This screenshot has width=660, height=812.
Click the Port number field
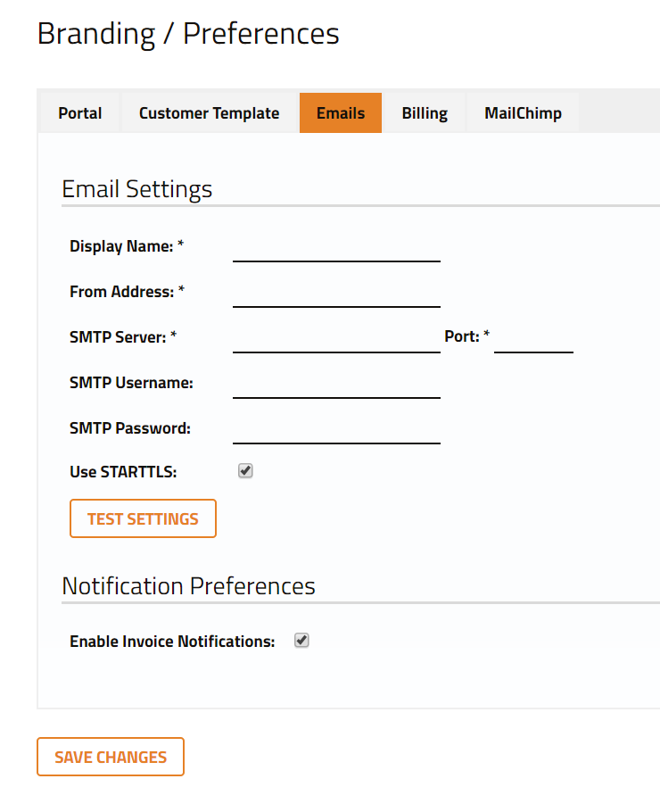(533, 340)
